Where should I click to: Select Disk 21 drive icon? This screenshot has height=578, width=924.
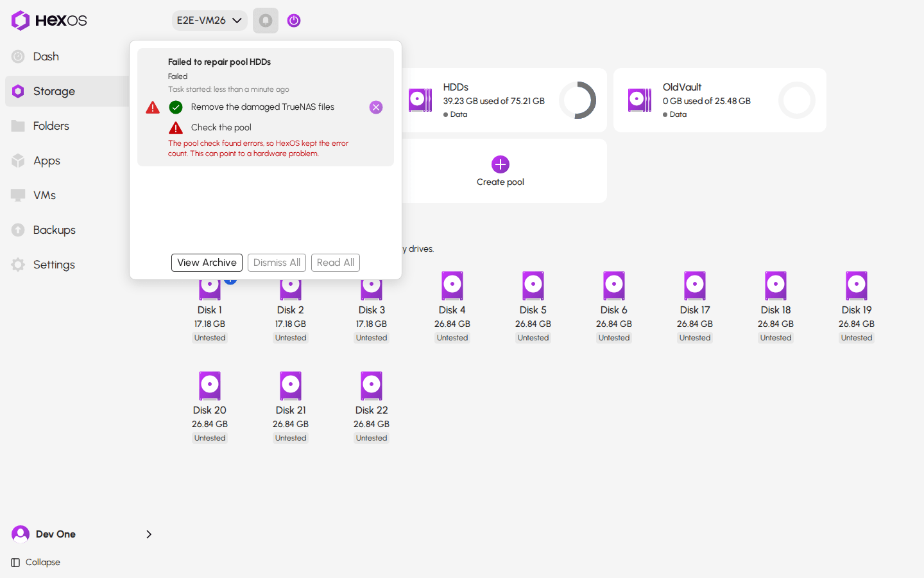click(291, 386)
